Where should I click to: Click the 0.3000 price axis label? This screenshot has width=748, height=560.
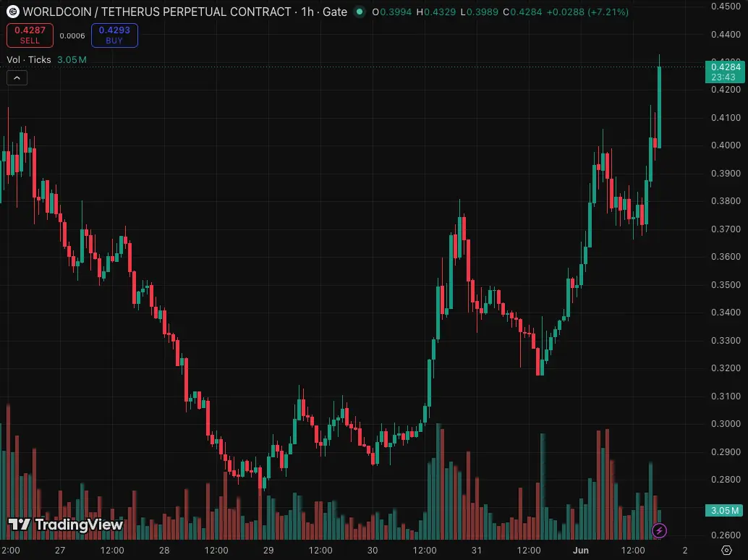(x=726, y=423)
